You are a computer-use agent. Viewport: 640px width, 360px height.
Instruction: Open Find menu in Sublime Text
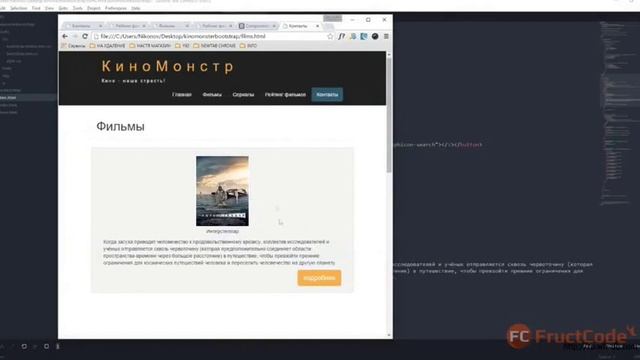point(36,8)
